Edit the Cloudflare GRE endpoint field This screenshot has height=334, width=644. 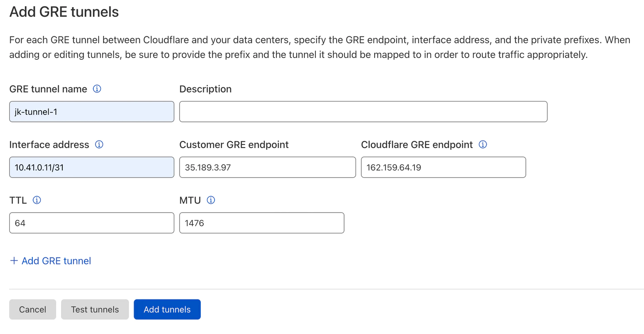pyautogui.click(x=443, y=167)
